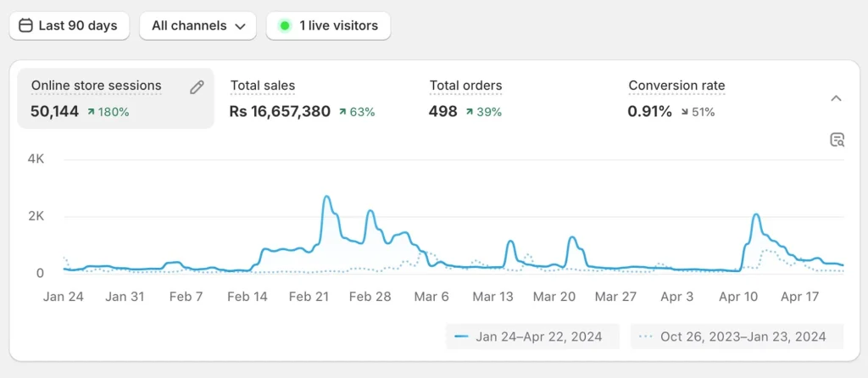Click the 1 live visitors button

[x=328, y=25]
